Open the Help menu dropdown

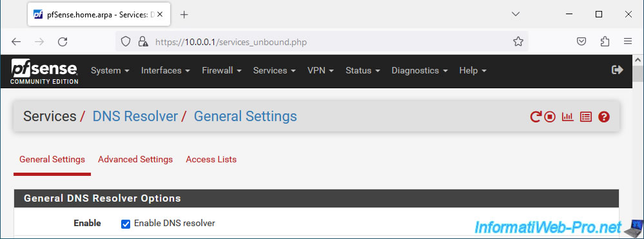(473, 71)
